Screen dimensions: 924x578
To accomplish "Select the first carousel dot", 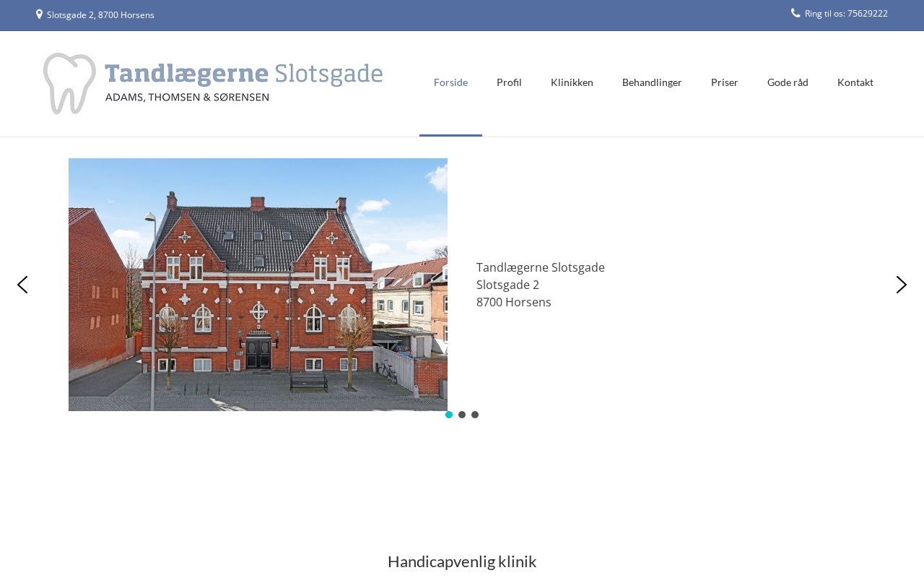I will tap(449, 415).
